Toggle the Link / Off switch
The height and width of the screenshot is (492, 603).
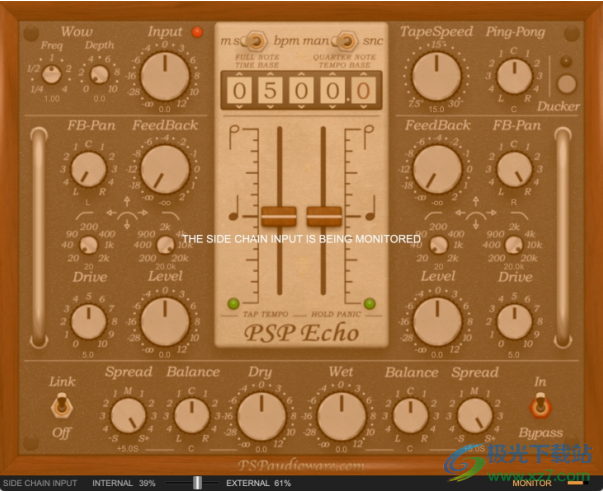coord(64,405)
